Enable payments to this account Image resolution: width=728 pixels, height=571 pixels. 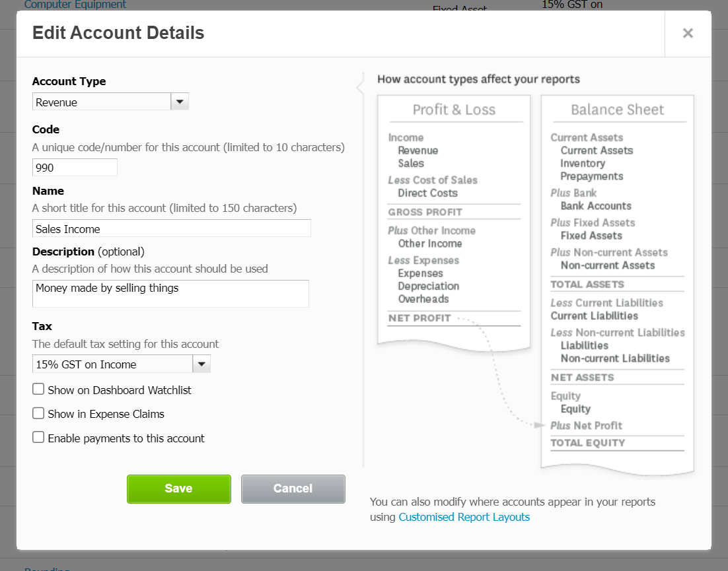[38, 436]
